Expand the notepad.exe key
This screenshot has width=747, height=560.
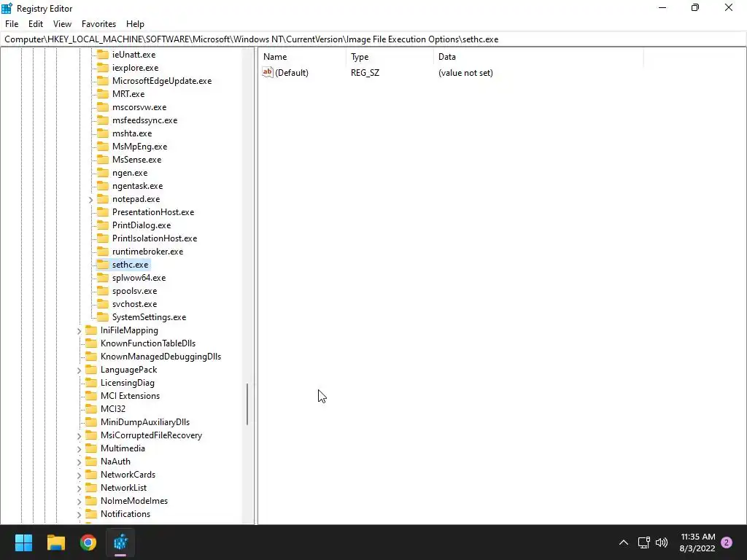pos(90,200)
